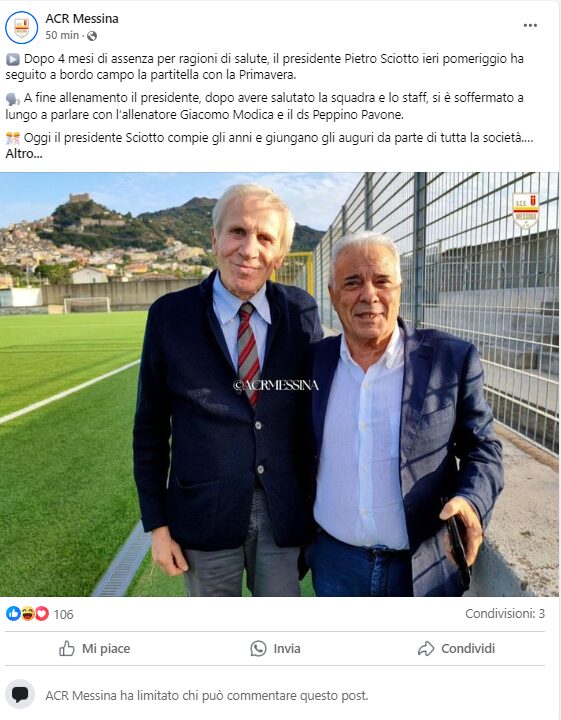Open the Condivisioni: 3 shares list

[x=505, y=613]
